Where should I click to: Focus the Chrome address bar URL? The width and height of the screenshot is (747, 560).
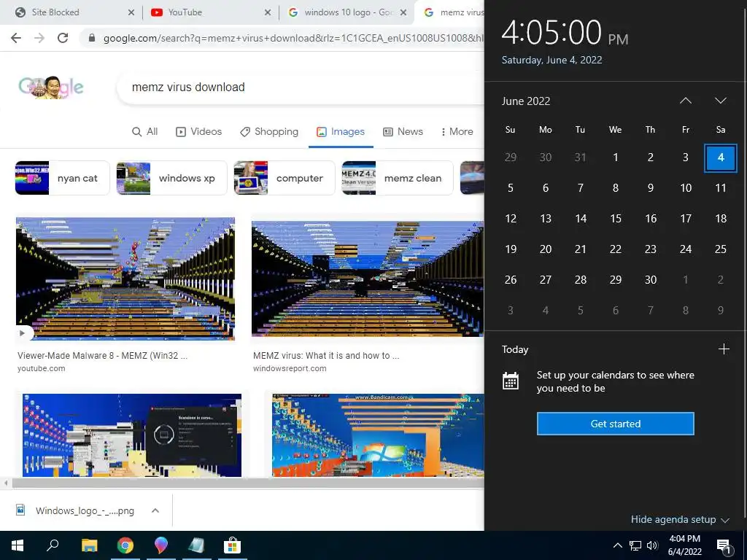point(293,38)
